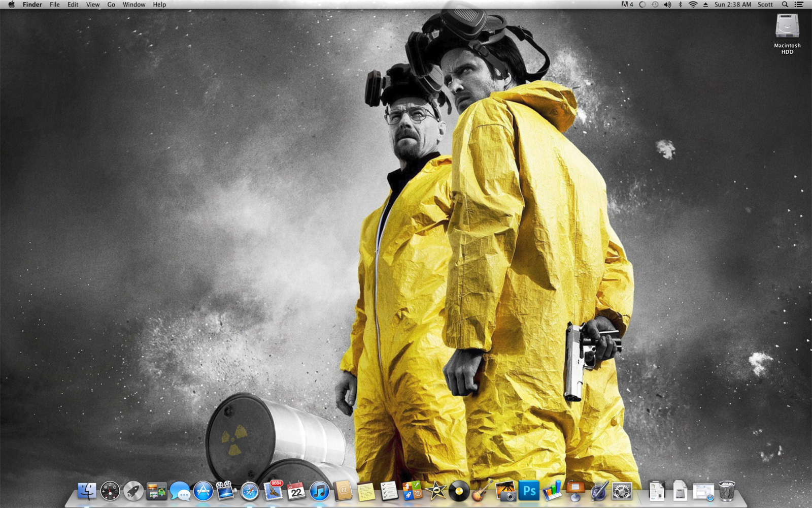Open Mission Control in the Dock
Viewport: 812px width, 508px height.
coord(156,491)
